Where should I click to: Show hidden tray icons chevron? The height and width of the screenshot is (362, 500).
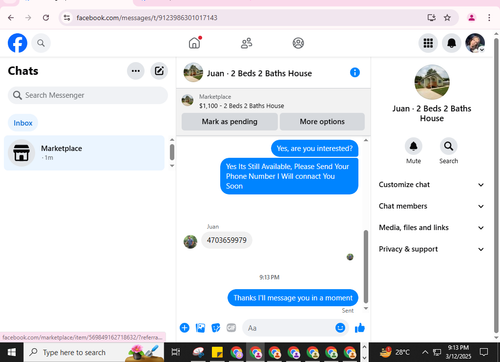pyautogui.click(x=425, y=352)
